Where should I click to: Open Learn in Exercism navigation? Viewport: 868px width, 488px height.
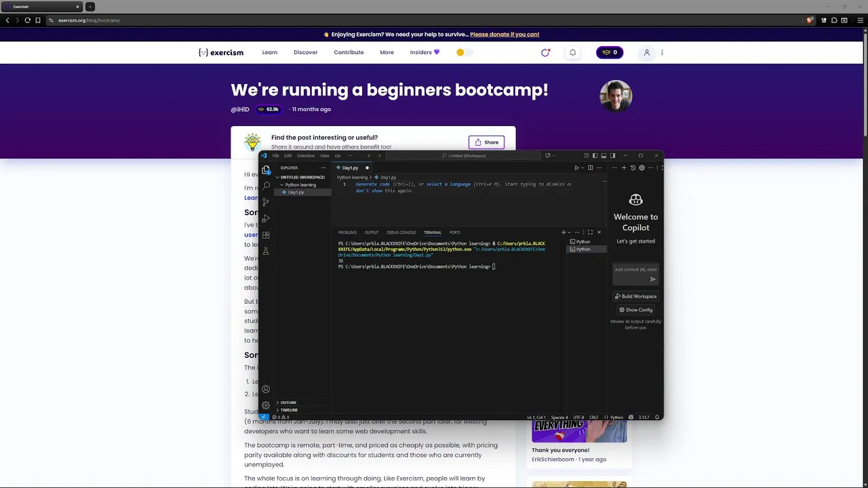click(270, 52)
